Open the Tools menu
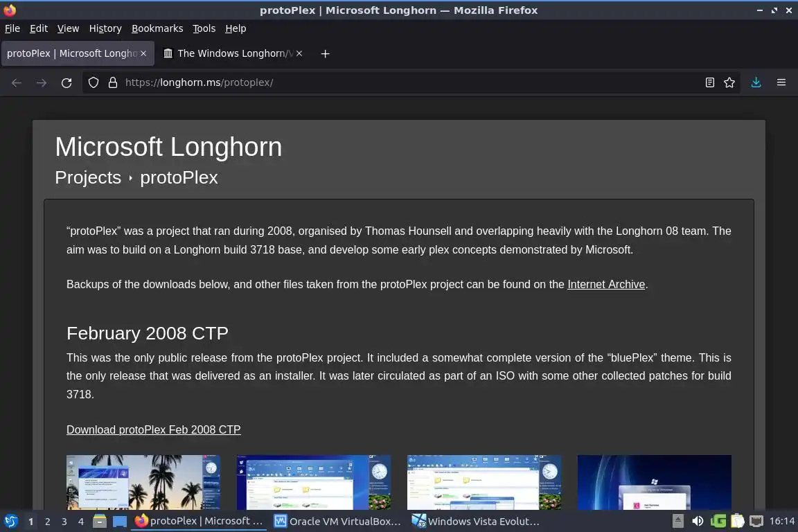This screenshot has width=798, height=532. [x=204, y=28]
